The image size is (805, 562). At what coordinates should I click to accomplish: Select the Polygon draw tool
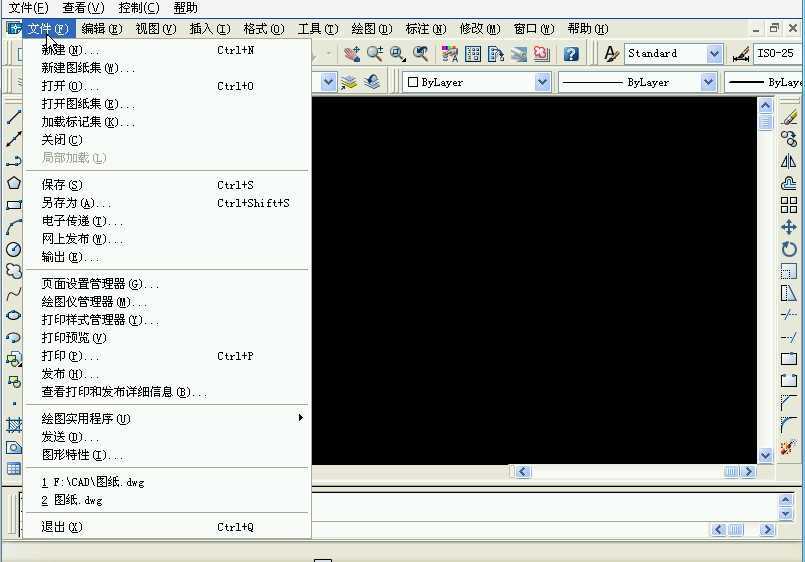pyautogui.click(x=14, y=183)
